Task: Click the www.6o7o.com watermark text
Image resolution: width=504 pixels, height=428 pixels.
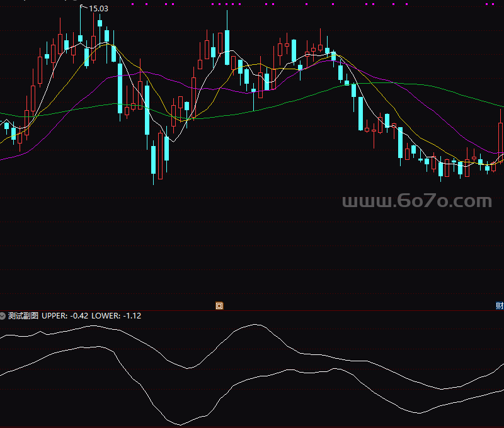Action: (417, 201)
